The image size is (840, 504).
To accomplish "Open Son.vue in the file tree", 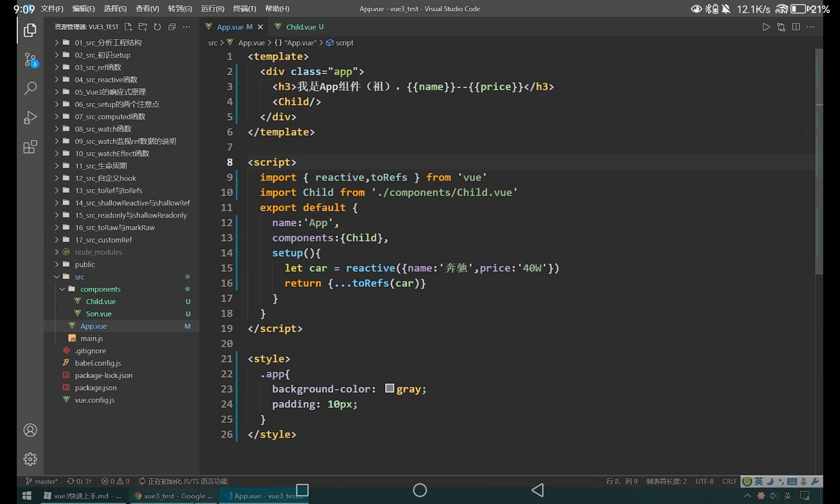I will pos(98,314).
